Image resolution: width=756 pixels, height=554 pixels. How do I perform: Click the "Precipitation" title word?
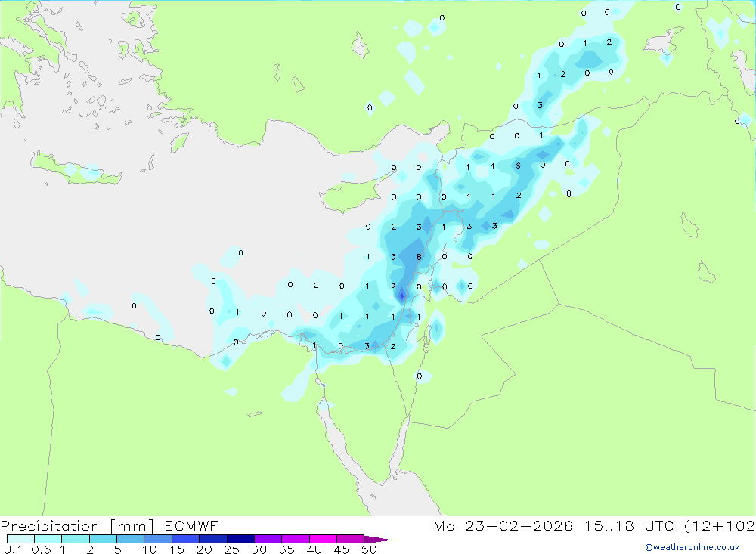pyautogui.click(x=50, y=526)
